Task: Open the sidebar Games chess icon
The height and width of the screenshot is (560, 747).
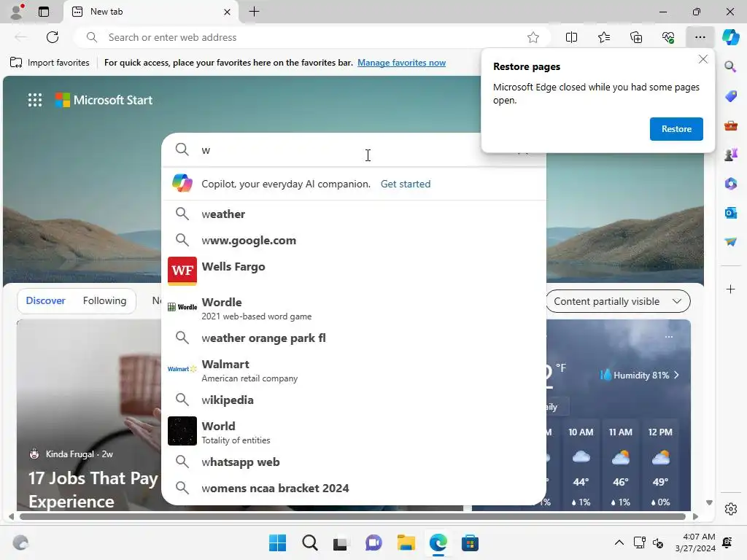Action: (730, 155)
